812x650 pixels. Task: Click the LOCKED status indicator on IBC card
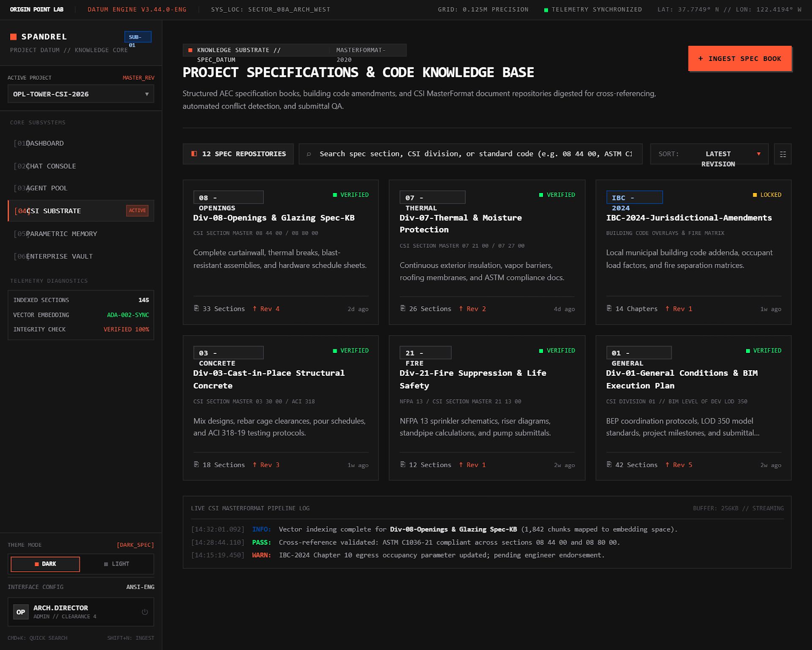pyautogui.click(x=767, y=195)
